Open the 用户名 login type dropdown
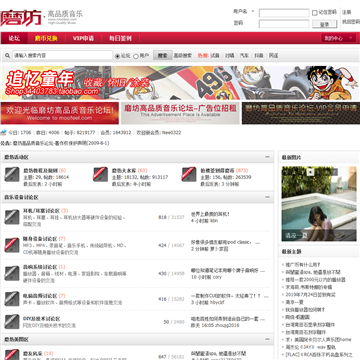360x360 pixels. click(252, 11)
